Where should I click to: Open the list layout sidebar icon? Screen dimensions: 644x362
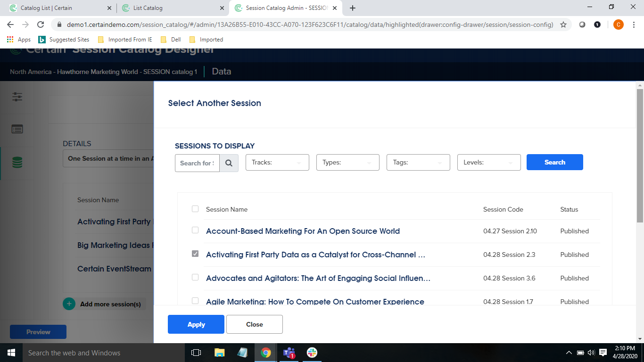pyautogui.click(x=17, y=129)
